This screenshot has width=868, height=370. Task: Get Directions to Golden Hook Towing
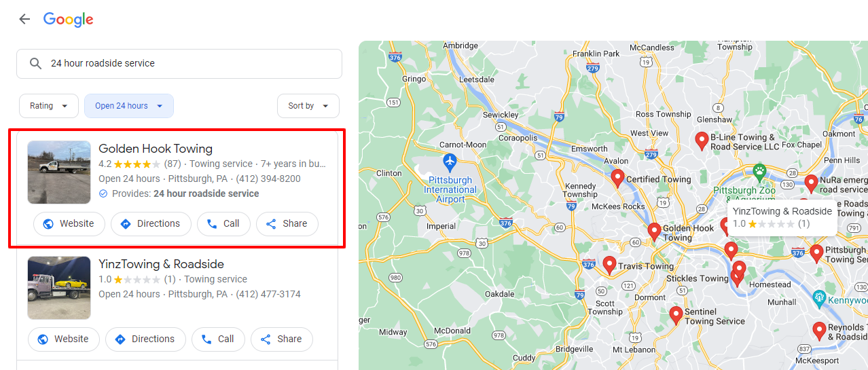pos(150,224)
